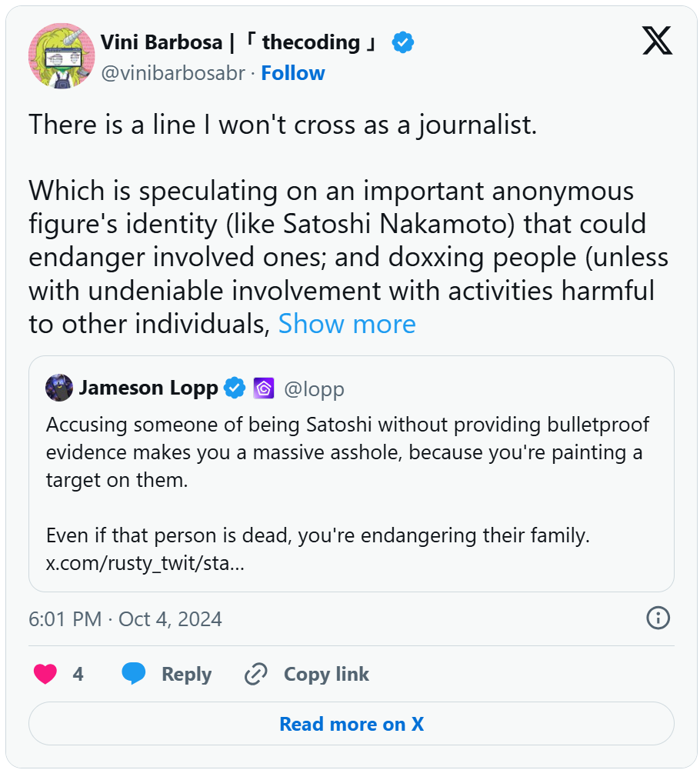Expand the tweet with Show more

pyautogui.click(x=347, y=324)
